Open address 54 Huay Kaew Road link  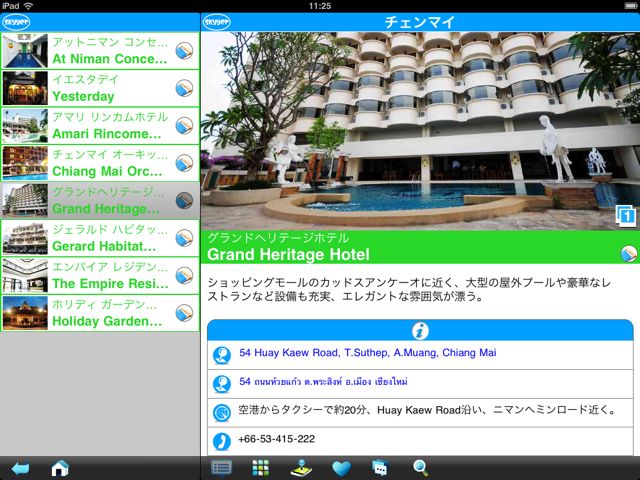368,353
